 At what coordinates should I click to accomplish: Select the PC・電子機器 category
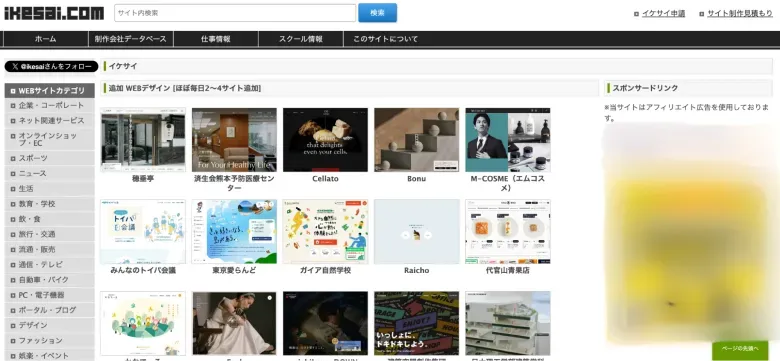click(50, 295)
